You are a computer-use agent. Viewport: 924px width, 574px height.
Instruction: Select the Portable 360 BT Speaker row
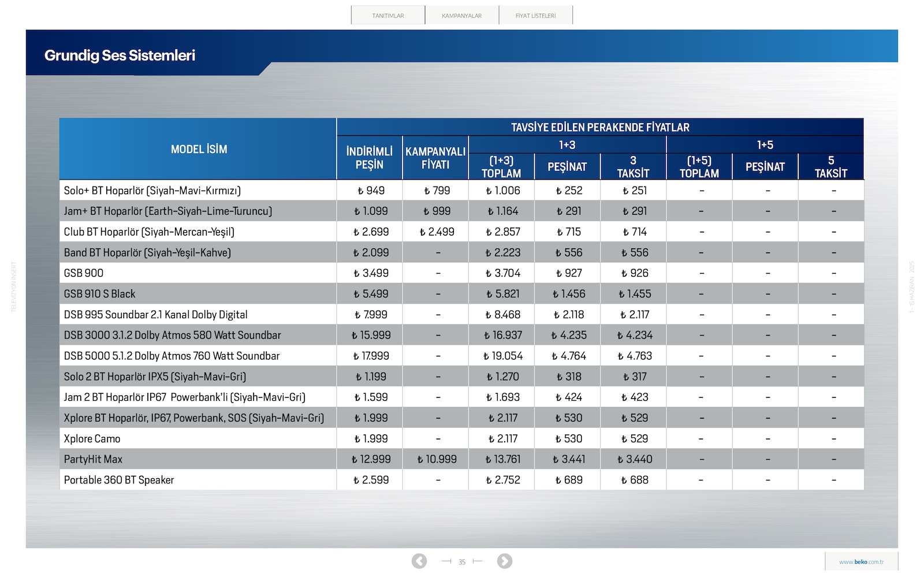click(461, 480)
